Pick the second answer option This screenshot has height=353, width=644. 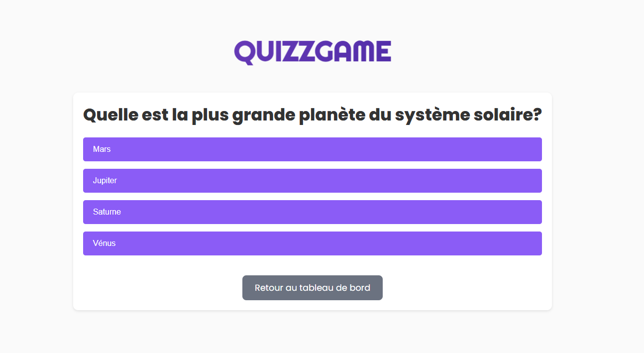pyautogui.click(x=312, y=181)
